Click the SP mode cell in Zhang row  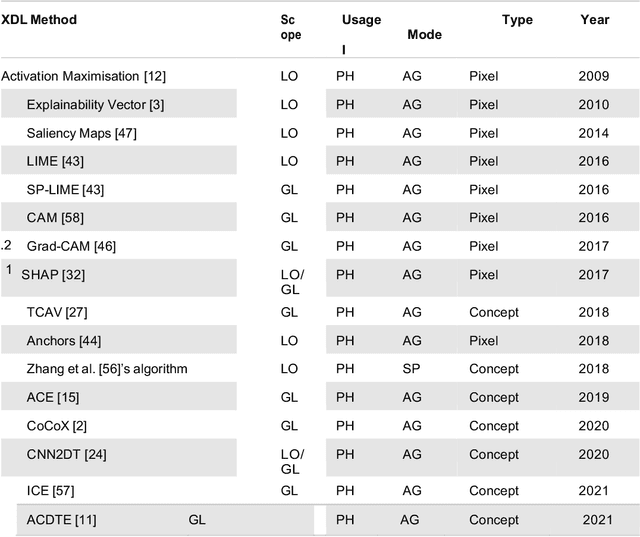(x=411, y=369)
